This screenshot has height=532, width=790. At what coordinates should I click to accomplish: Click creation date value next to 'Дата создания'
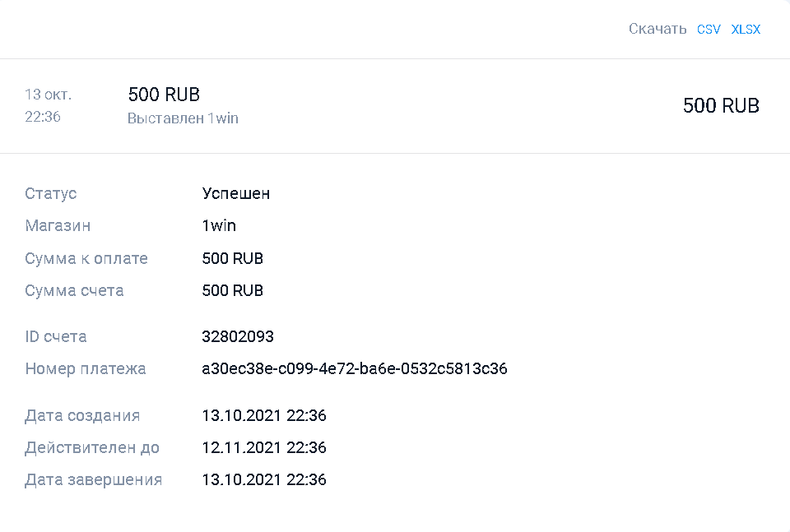pos(263,416)
